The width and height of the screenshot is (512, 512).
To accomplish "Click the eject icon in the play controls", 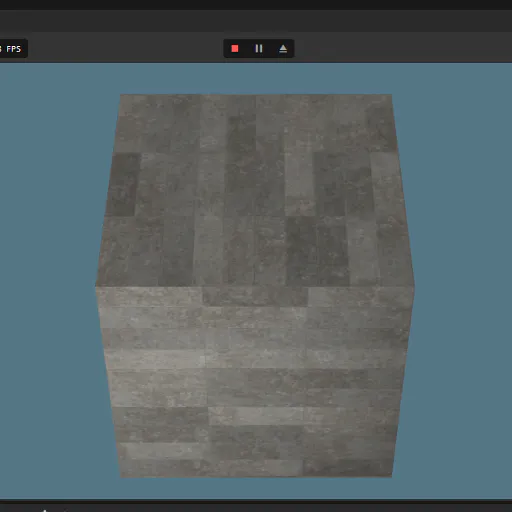I will 283,49.
